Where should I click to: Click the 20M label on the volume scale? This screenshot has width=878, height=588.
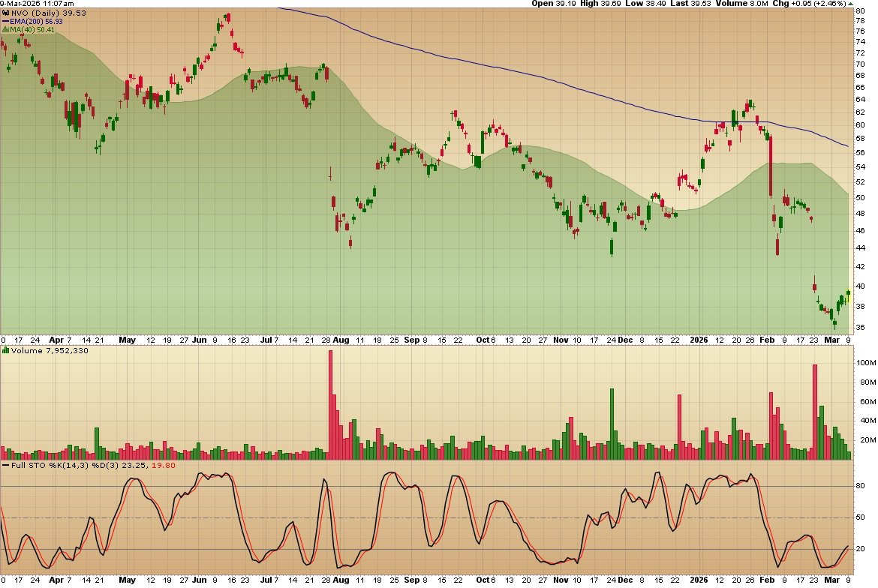[x=867, y=440]
